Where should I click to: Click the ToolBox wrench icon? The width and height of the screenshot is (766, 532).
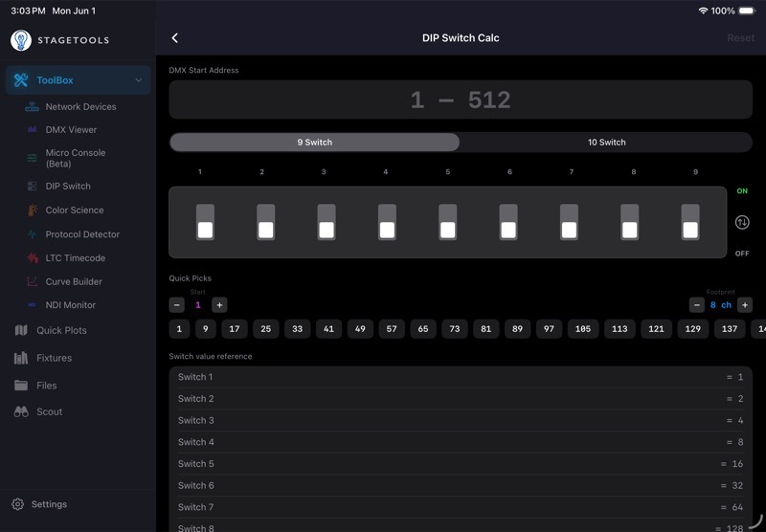pos(21,80)
